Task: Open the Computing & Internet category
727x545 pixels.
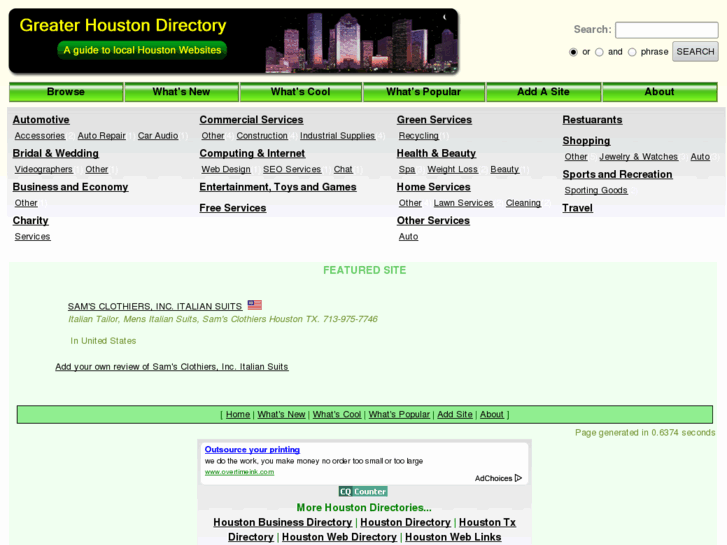Action: [252, 154]
